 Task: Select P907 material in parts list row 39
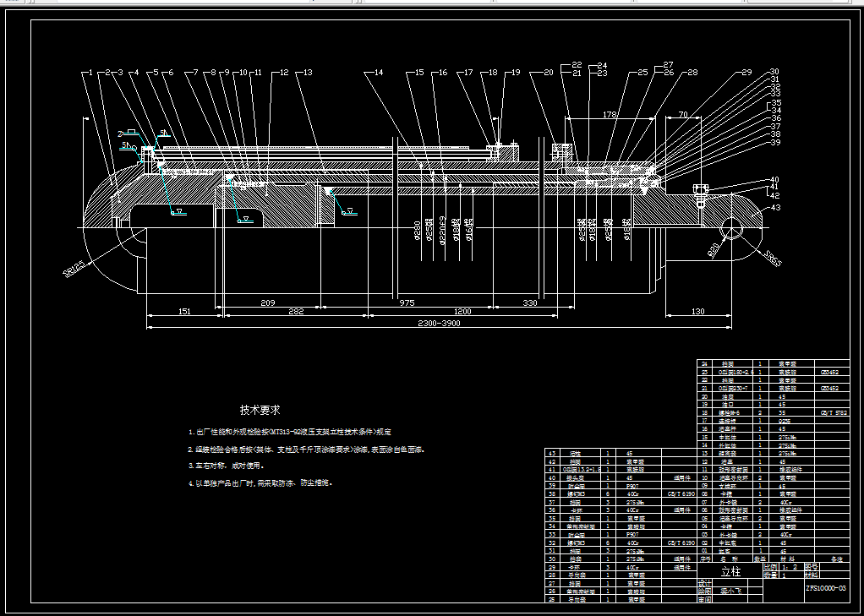click(632, 487)
